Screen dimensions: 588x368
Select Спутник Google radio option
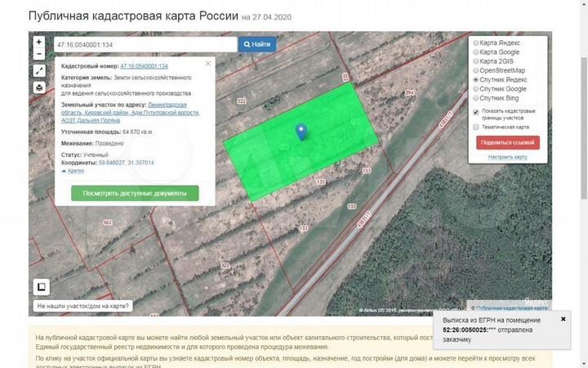(475, 88)
